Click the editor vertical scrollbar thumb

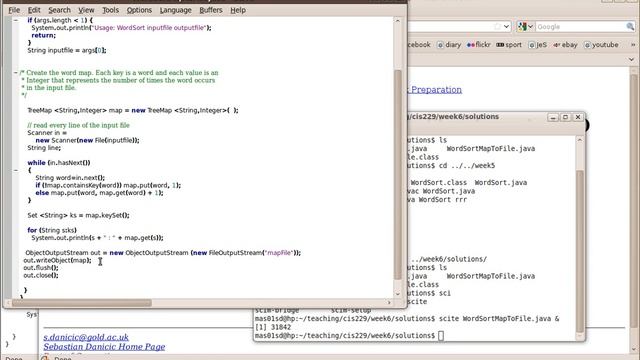(398, 175)
